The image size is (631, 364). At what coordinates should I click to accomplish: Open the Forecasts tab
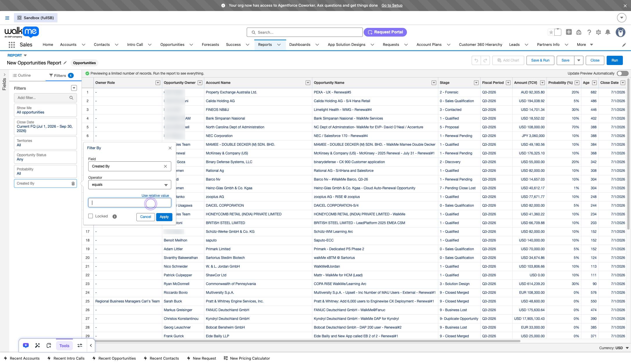pyautogui.click(x=210, y=45)
